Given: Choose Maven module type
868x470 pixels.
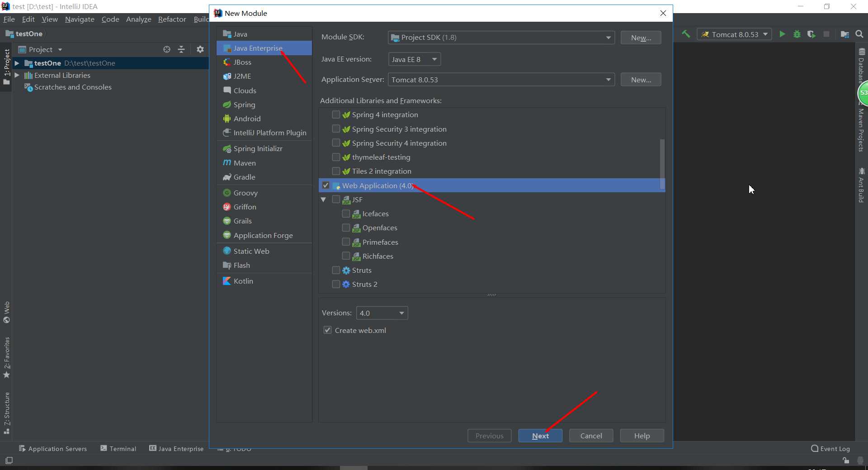Looking at the screenshot, I should (x=264, y=163).
